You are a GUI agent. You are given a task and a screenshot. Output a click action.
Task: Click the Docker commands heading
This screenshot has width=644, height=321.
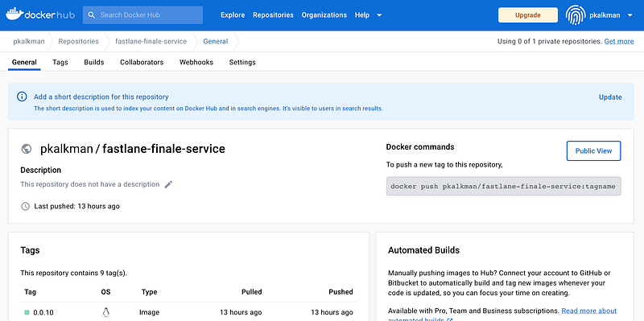click(420, 147)
